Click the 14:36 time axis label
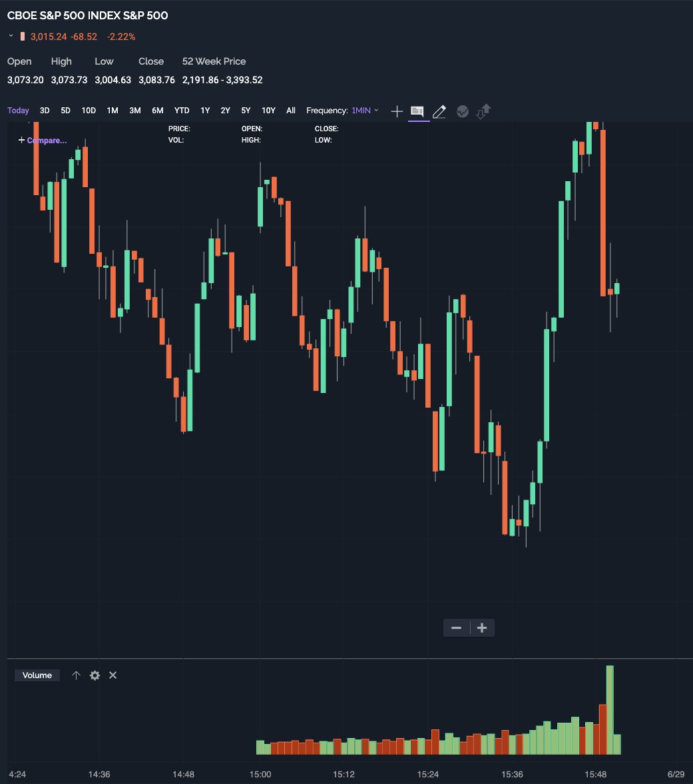Screen dimensions: 693x784 (x=99, y=774)
